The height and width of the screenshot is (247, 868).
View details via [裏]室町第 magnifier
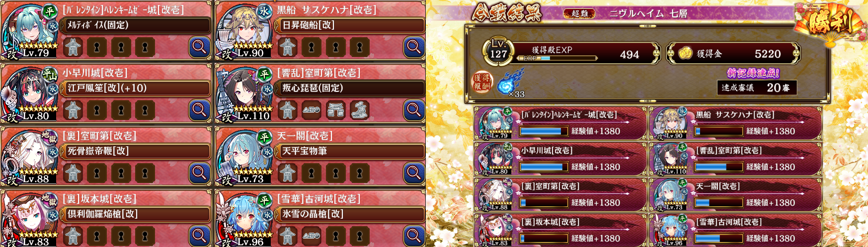tap(199, 173)
